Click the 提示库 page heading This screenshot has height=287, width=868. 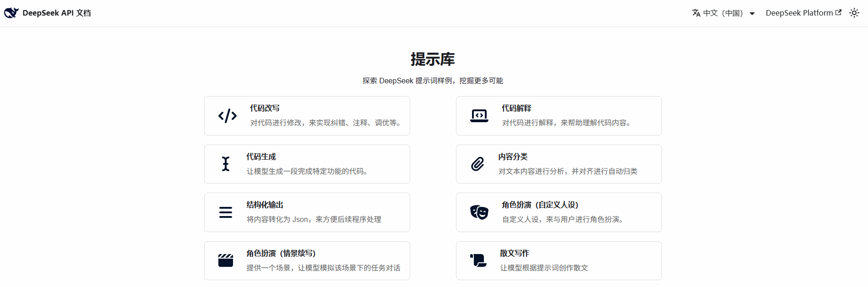pos(433,59)
